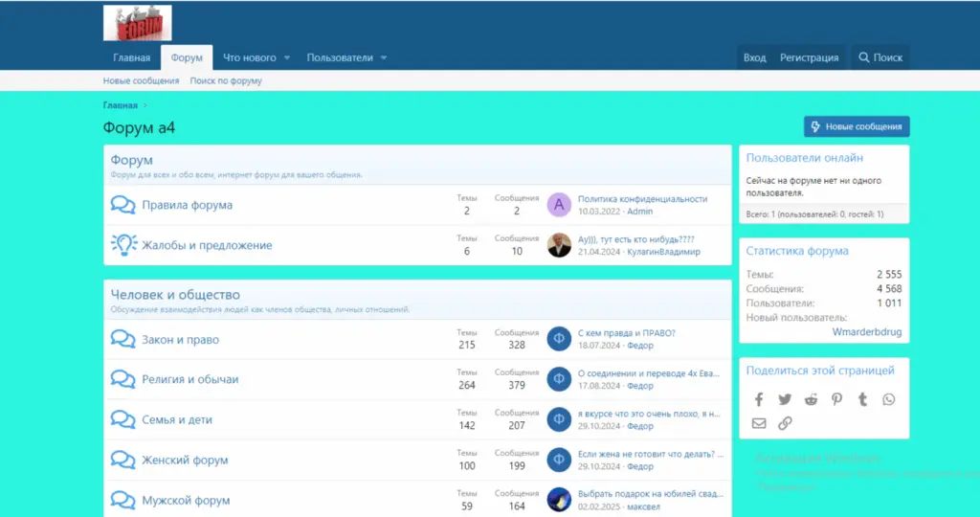Share the forum via Reddit icon
Viewport: 980px width, 517px height.
[811, 399]
